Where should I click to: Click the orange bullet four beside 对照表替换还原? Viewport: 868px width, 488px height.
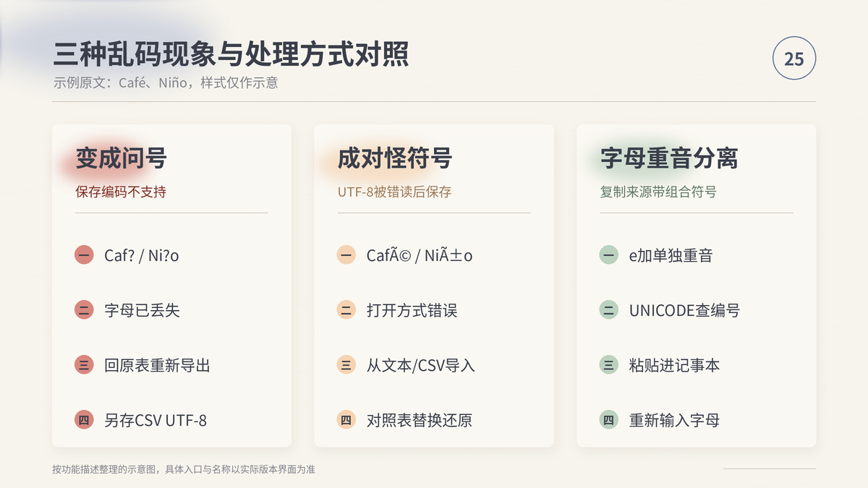[x=346, y=420]
